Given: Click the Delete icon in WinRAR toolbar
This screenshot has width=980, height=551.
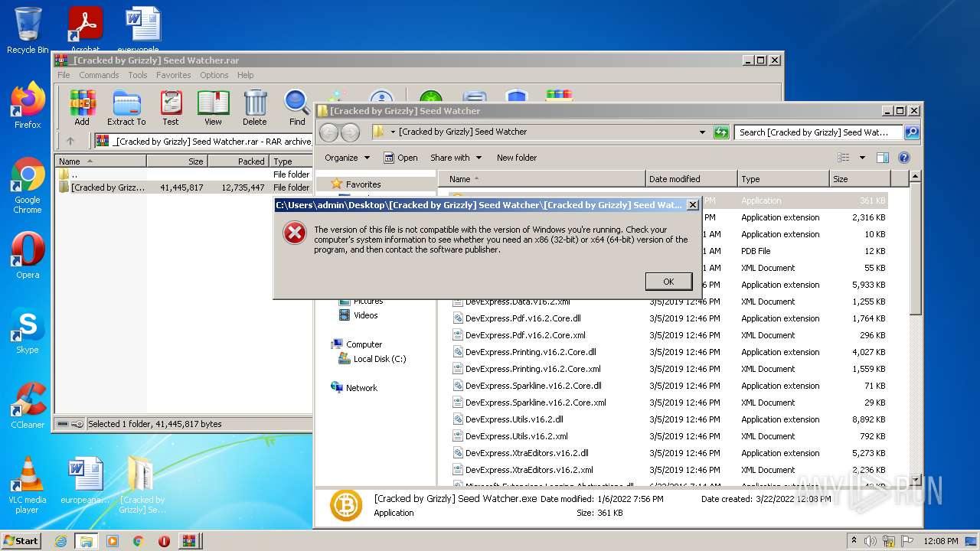Looking at the screenshot, I should click(255, 108).
